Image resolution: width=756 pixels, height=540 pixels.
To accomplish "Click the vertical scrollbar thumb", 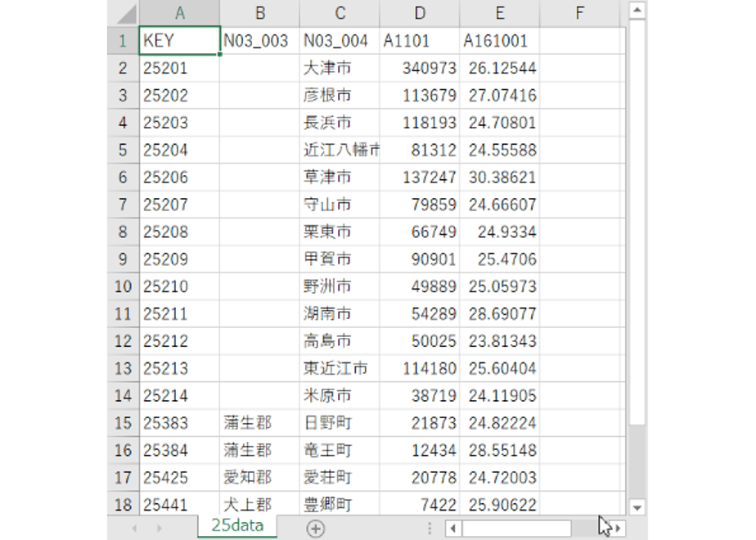I will click(x=637, y=223).
